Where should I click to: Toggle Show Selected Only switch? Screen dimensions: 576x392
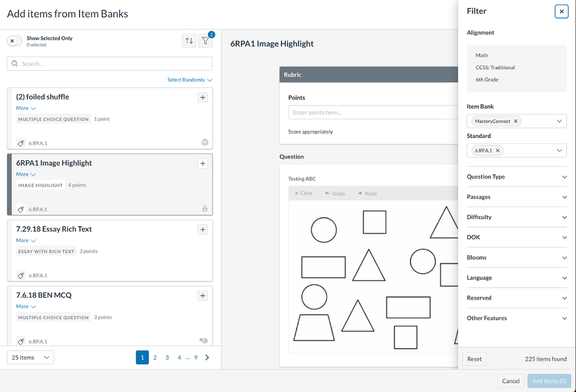(14, 41)
